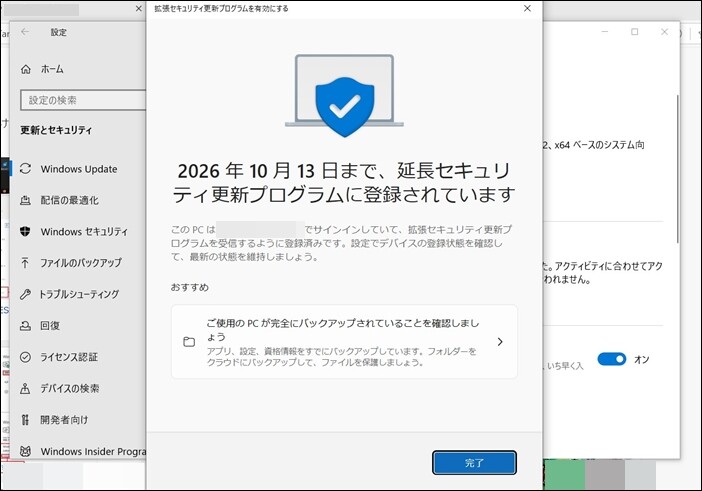This screenshot has height=491, width=702.
Task: Open ライセンス認証 in the sidebar
Action: [x=69, y=357]
